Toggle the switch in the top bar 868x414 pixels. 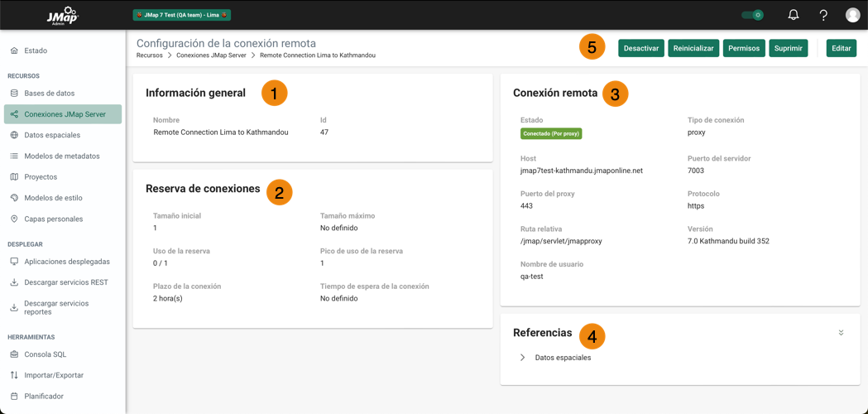point(752,15)
